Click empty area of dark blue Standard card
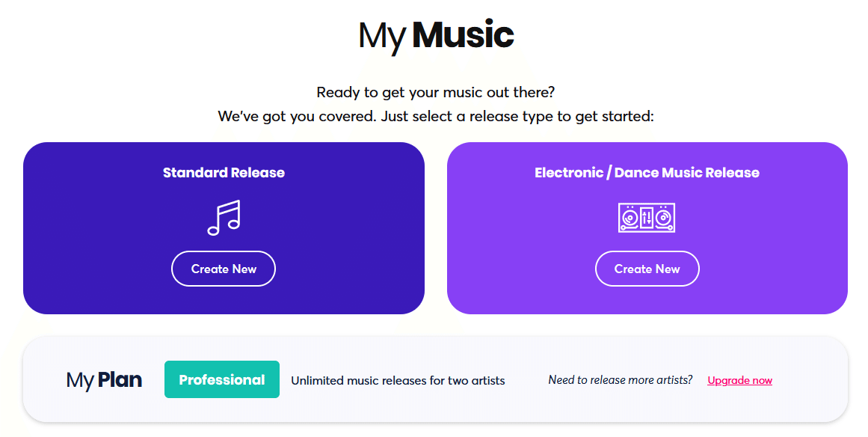This screenshot has height=437, width=868. [x=90, y=239]
